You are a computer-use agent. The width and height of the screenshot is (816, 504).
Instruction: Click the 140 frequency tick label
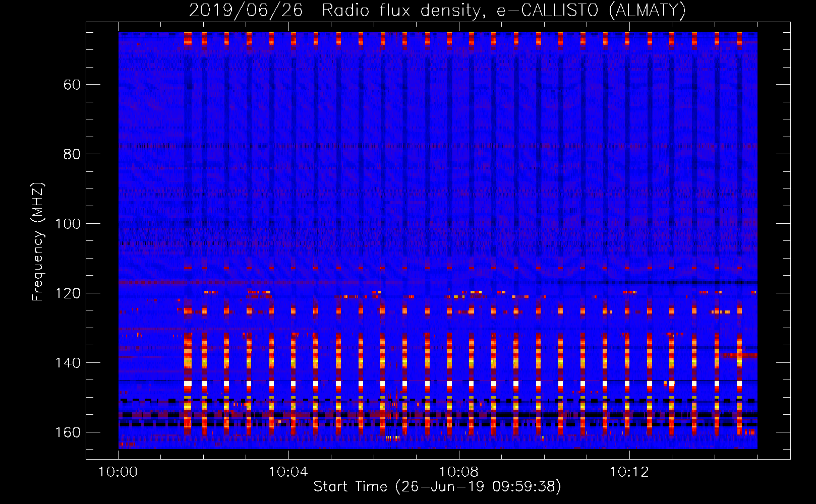click(x=68, y=363)
